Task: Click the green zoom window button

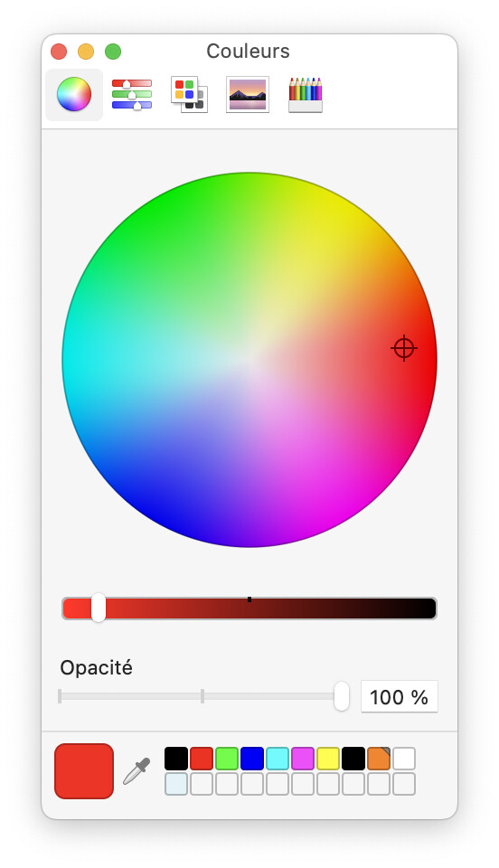Action: [x=113, y=52]
